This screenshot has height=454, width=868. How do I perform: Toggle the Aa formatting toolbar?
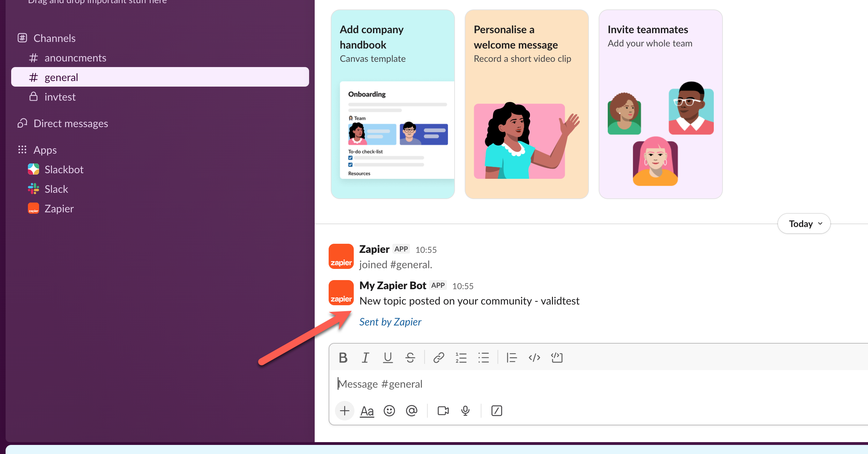tap(367, 411)
